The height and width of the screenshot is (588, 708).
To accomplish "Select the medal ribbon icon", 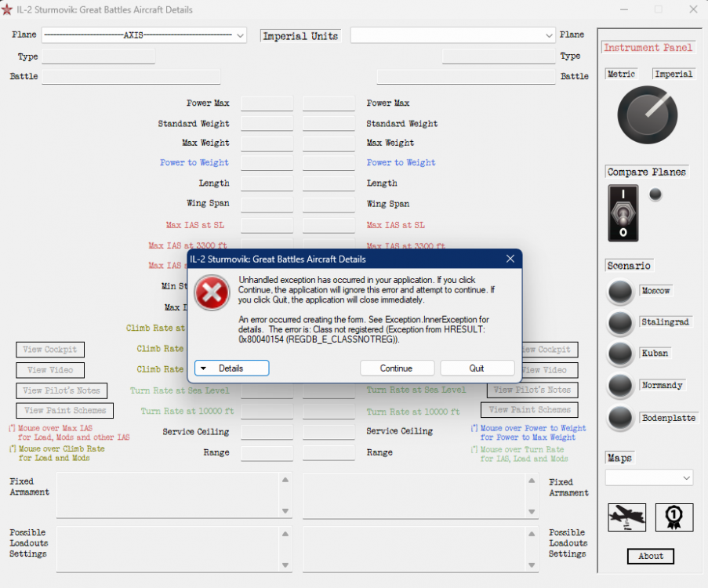I will (x=674, y=517).
